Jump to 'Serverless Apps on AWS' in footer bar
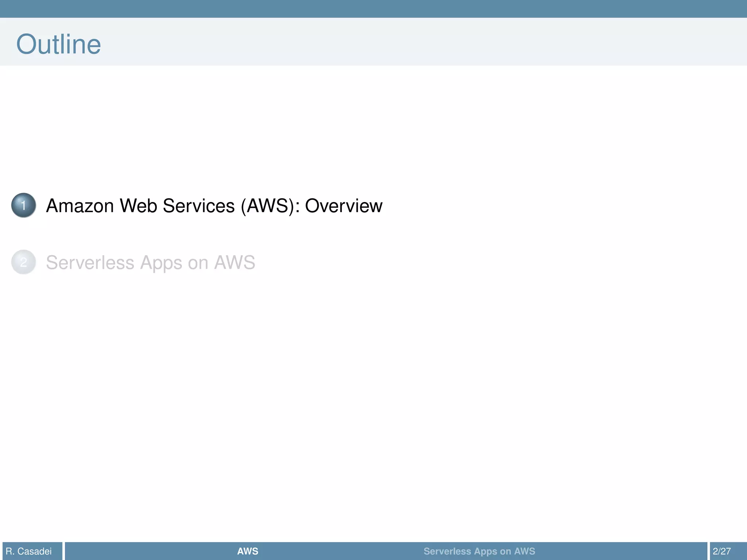 pos(479,551)
